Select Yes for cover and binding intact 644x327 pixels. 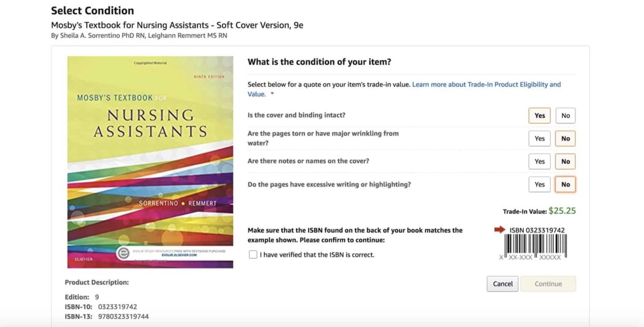tap(539, 115)
